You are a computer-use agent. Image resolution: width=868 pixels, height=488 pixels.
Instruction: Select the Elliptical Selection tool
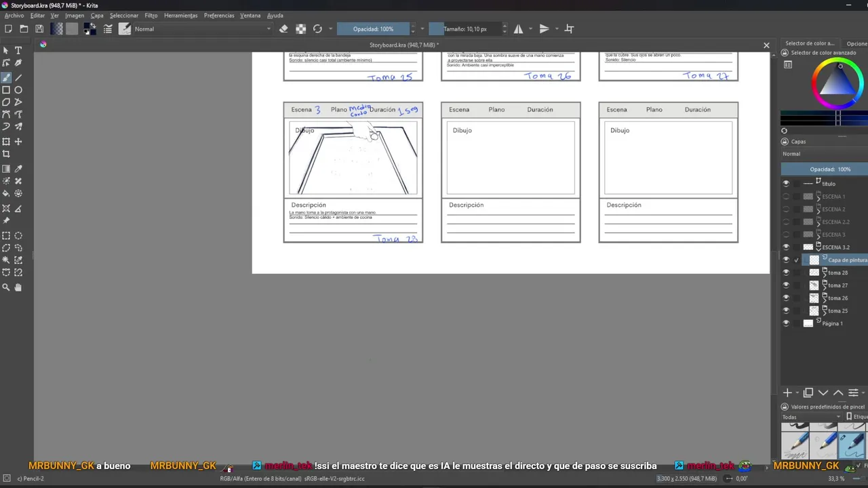[x=18, y=236]
